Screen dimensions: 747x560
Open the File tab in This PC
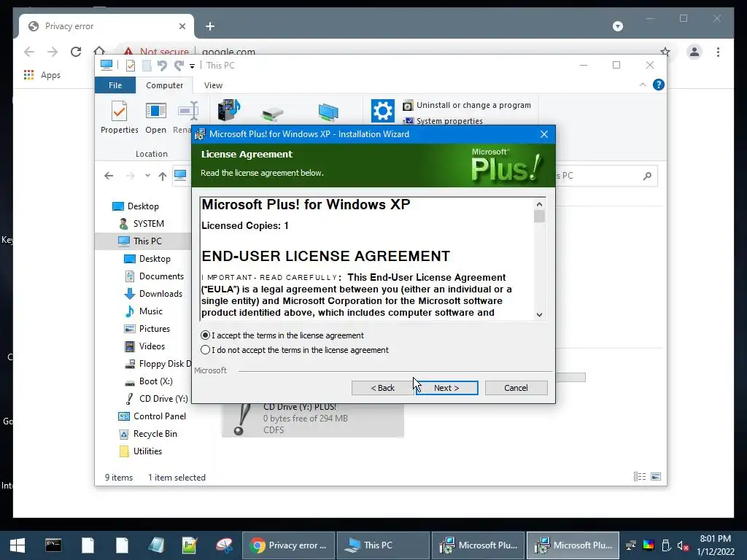(x=115, y=85)
